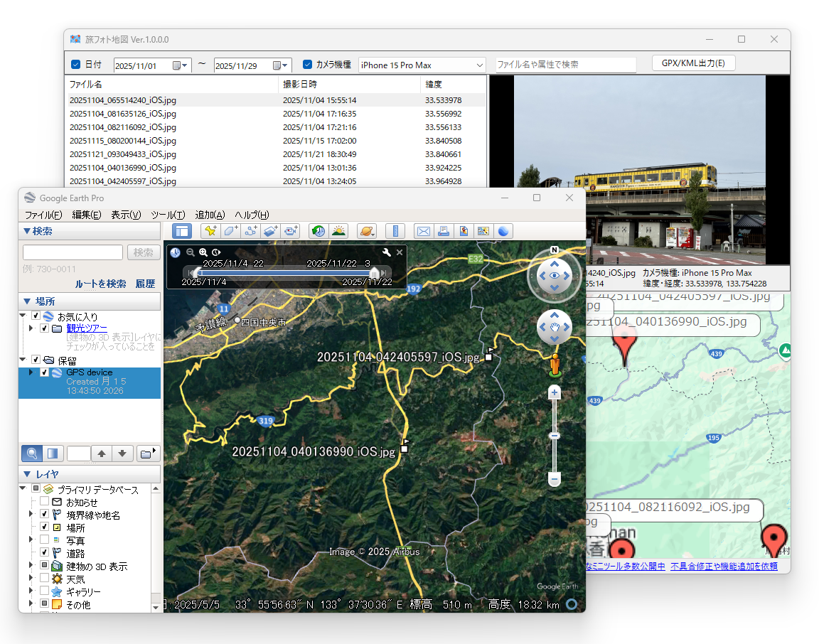Screen dimensions: 819x644
Task: Toggle the 日付 date filter checkbox
Action: tap(75, 64)
